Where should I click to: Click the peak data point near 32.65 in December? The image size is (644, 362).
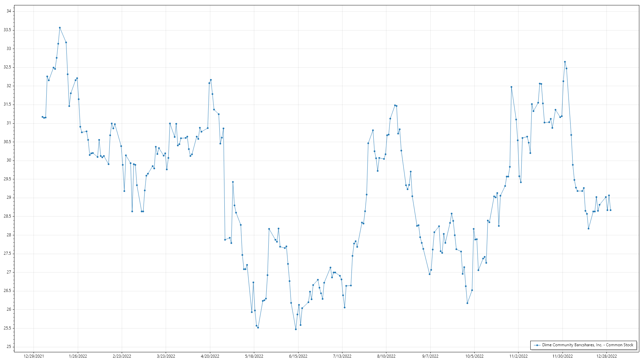tap(565, 62)
